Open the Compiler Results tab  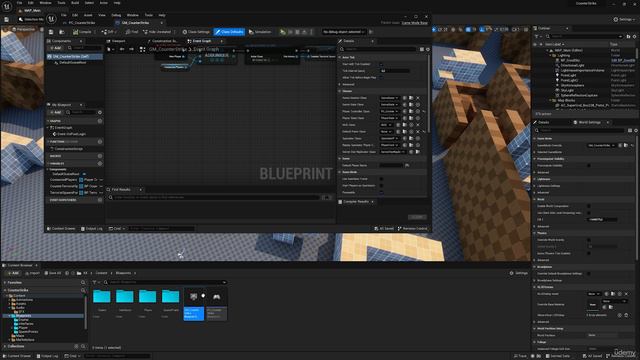tap(355, 202)
